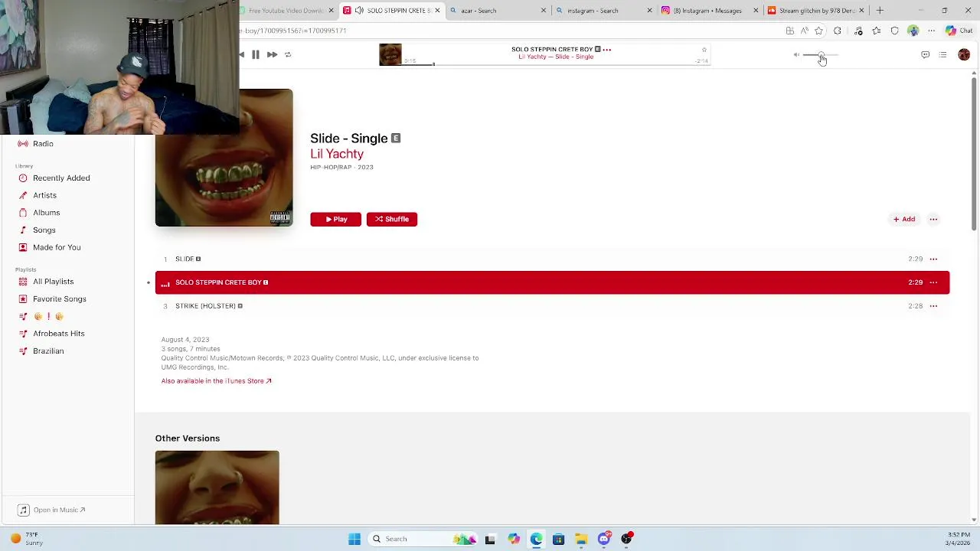This screenshot has height=551, width=980.
Task: Click the Songs note icon
Action: tap(23, 230)
